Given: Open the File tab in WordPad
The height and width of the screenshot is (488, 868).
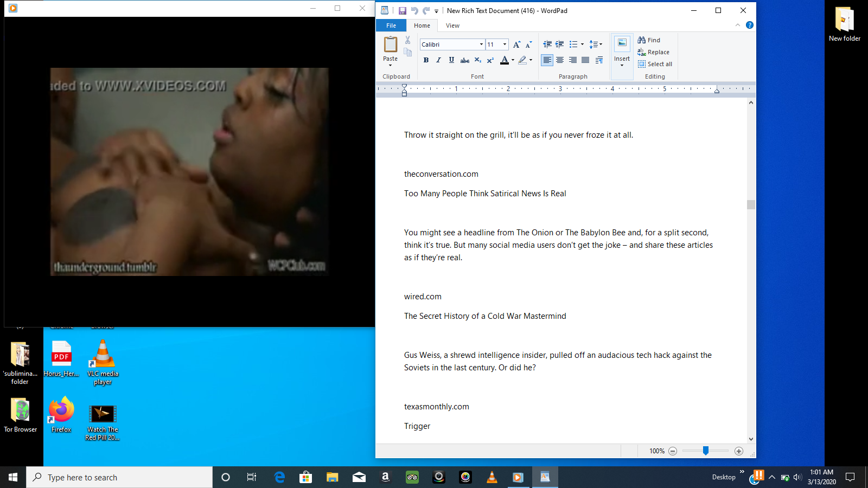Looking at the screenshot, I should [391, 25].
